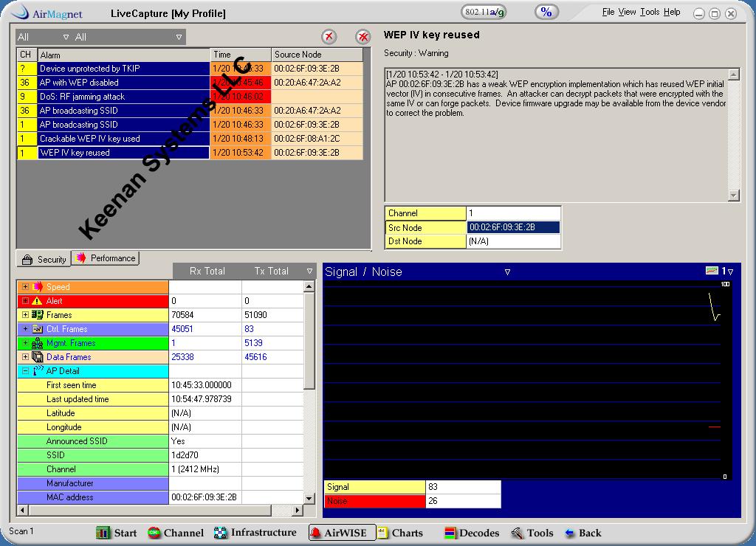
Task: Toggle the 802.11a/g band selector
Action: point(484,12)
